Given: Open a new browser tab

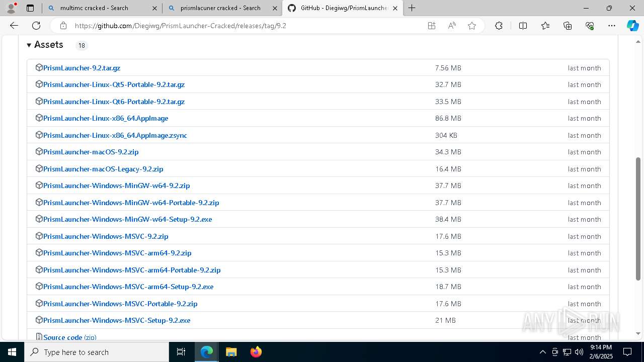Looking at the screenshot, I should point(412,8).
